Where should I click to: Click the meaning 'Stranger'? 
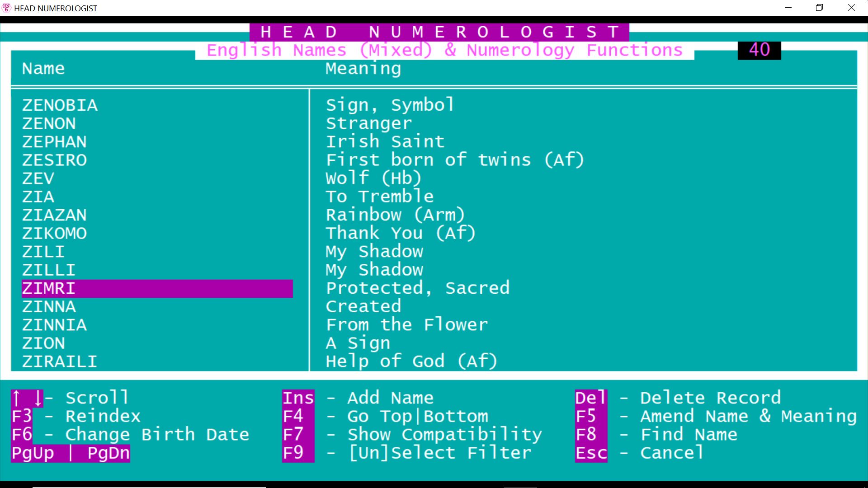[x=369, y=123]
